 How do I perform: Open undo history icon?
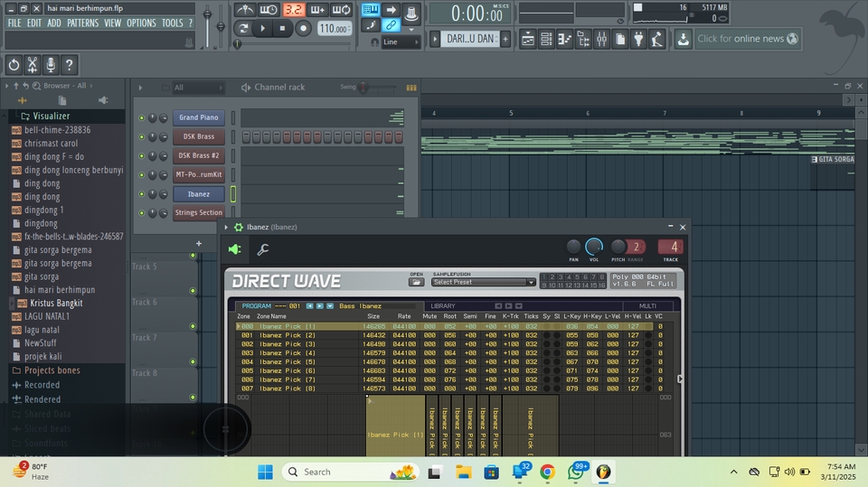[14, 65]
